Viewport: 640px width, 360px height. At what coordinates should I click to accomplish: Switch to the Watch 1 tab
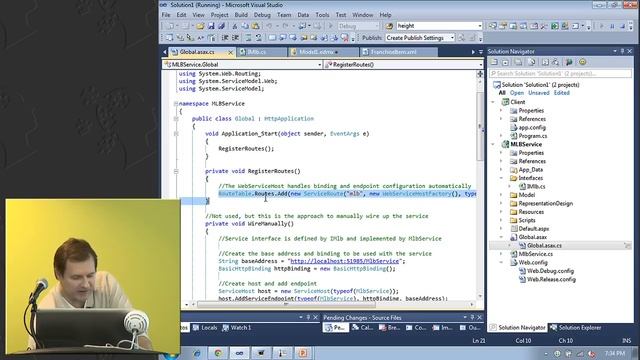click(237, 328)
